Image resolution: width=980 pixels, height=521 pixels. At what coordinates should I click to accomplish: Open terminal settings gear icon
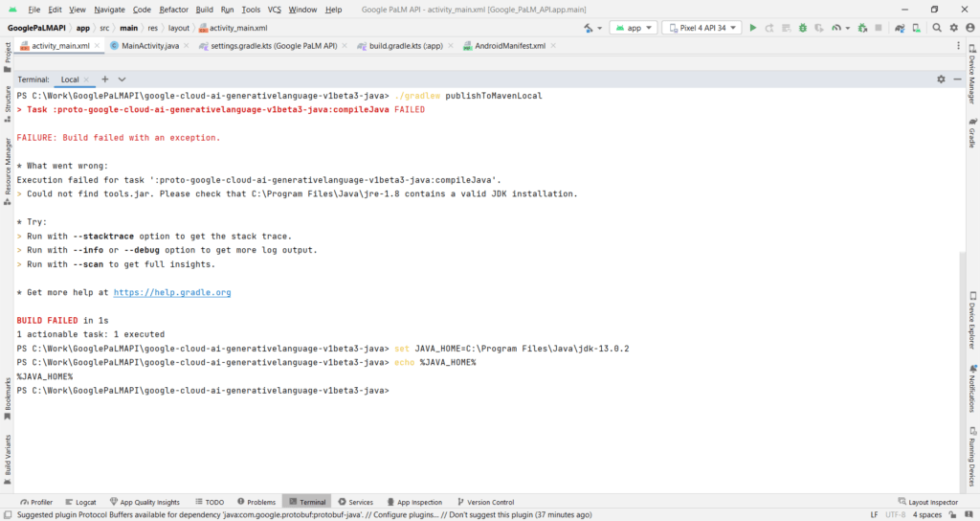pyautogui.click(x=942, y=79)
